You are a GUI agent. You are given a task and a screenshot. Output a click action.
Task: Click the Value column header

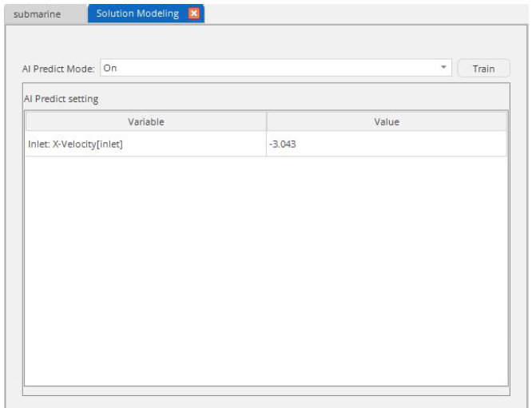click(x=387, y=121)
